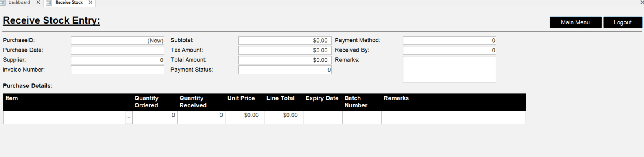Click the Line Total cell

[284, 118]
